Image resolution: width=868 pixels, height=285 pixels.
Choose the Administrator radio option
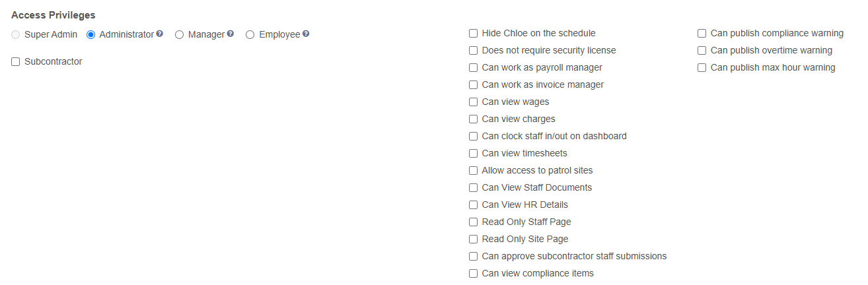(91, 35)
